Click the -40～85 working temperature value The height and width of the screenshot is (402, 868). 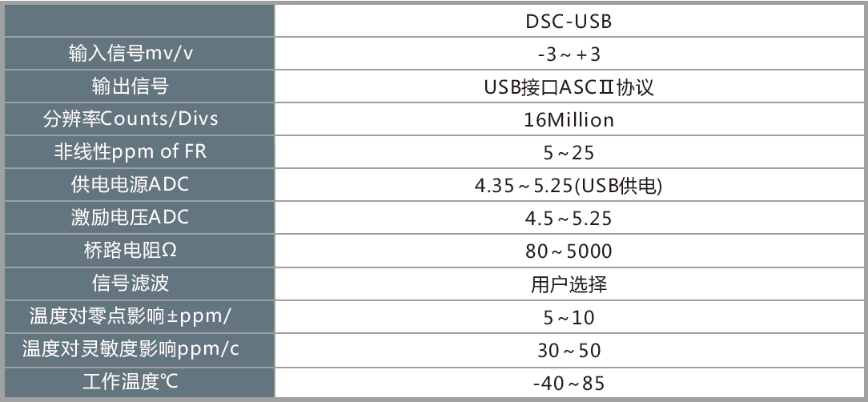(569, 383)
